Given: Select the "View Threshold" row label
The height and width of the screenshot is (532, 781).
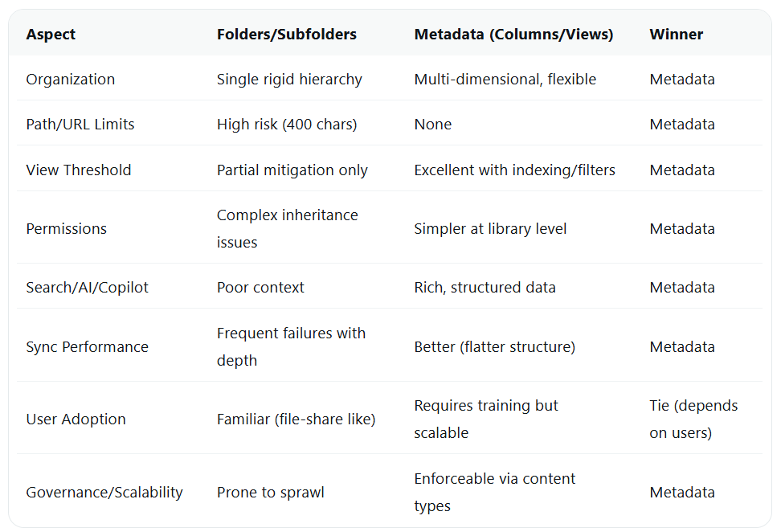Looking at the screenshot, I should click(x=79, y=170).
